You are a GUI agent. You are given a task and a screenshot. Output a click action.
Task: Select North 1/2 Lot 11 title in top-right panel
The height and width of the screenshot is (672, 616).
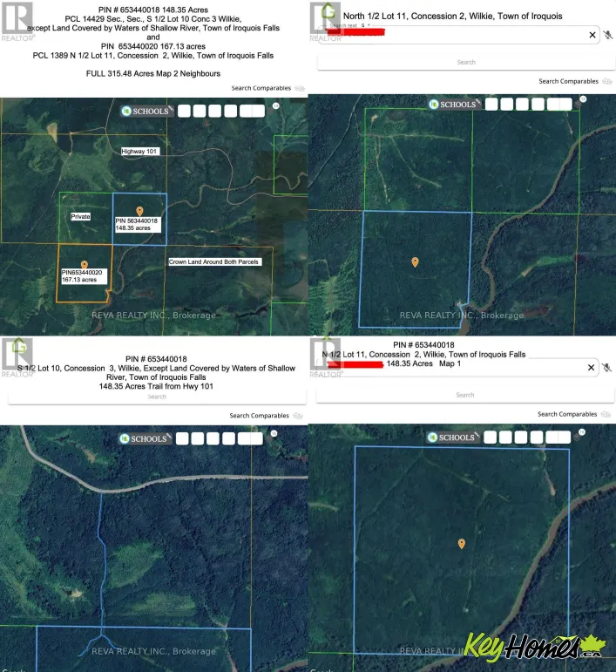[x=452, y=17]
